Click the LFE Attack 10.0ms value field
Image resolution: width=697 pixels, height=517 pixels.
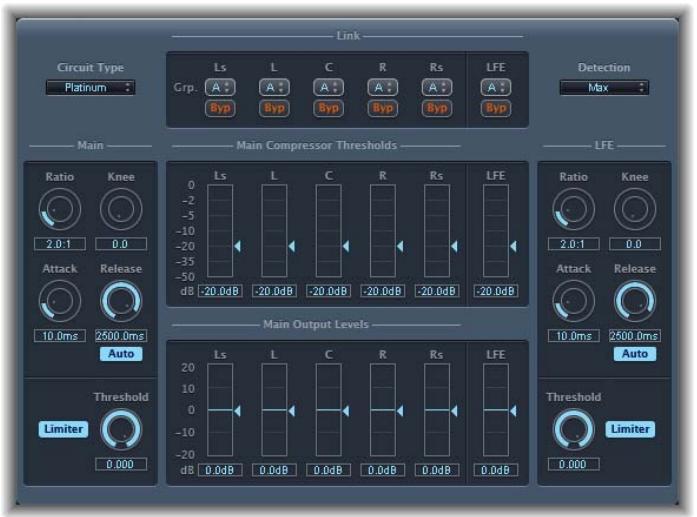pyautogui.click(x=573, y=336)
